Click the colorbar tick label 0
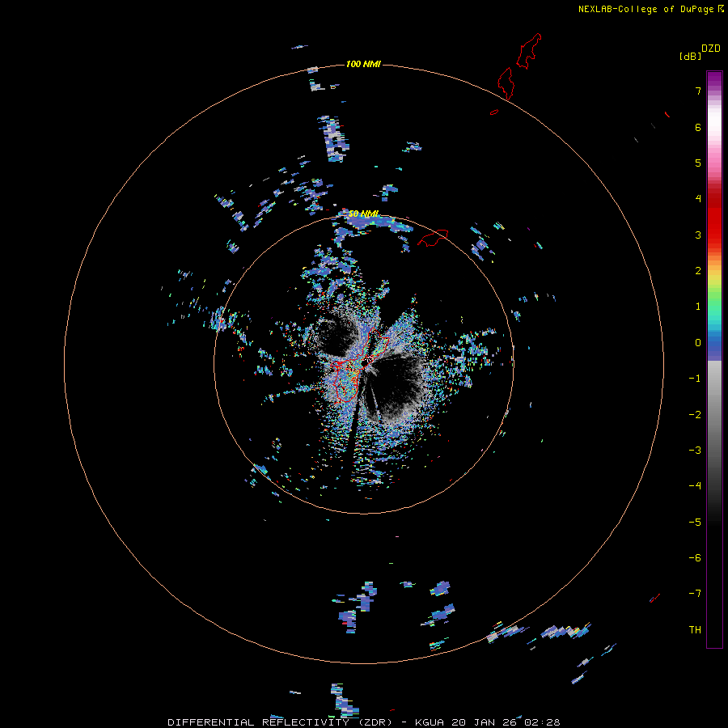The image size is (728, 728). [698, 343]
